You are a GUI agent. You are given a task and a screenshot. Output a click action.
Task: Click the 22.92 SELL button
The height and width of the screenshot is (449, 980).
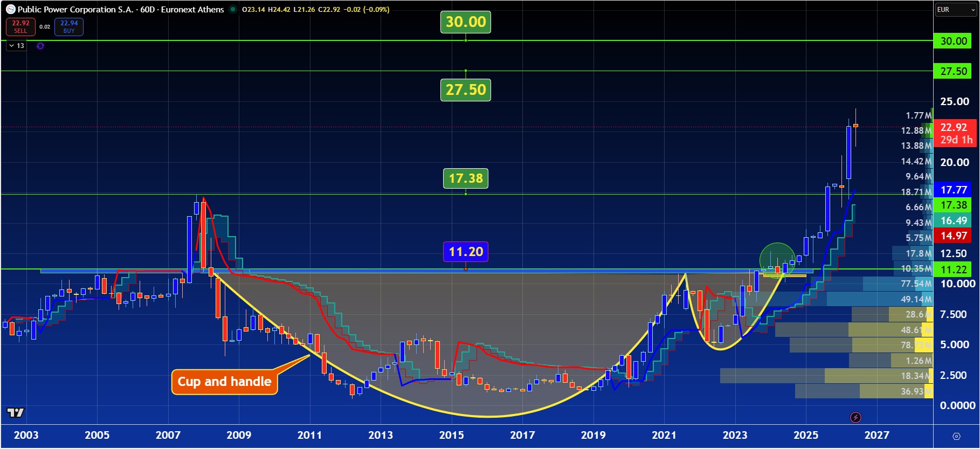20,26
